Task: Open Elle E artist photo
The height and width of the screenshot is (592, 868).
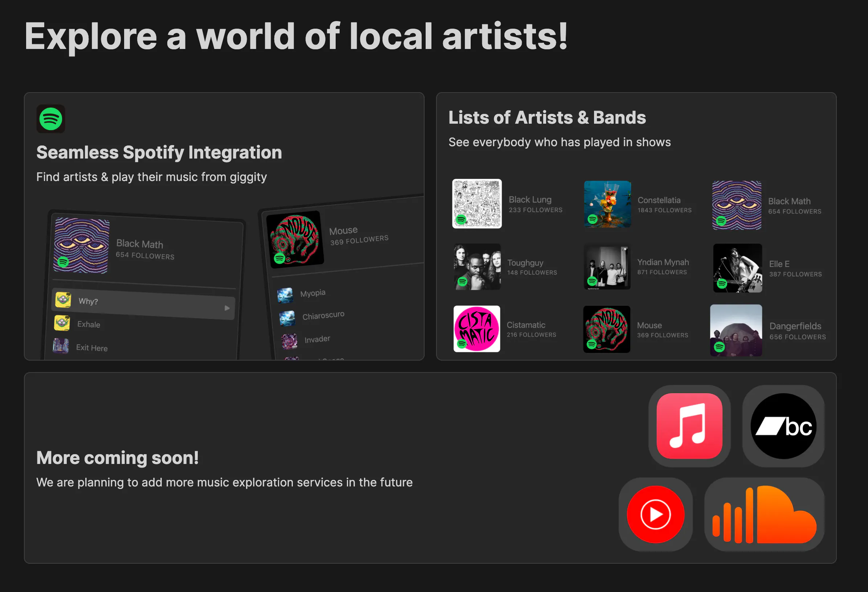Action: tap(737, 268)
